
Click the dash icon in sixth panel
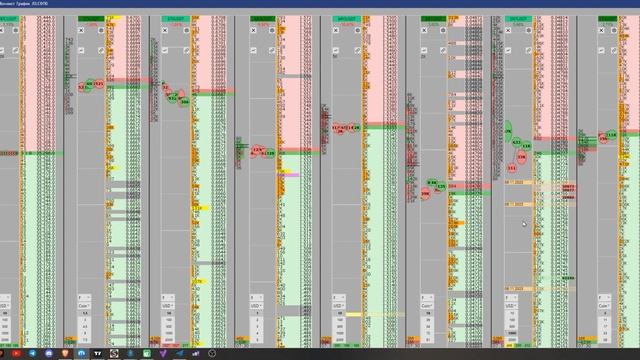click(424, 50)
